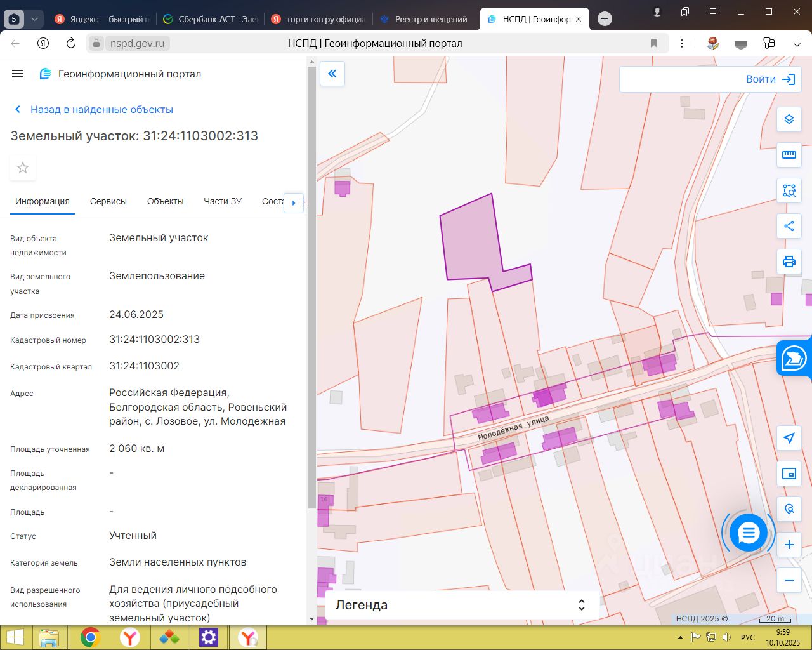Collapse the side panel with double-chevron button

332,74
